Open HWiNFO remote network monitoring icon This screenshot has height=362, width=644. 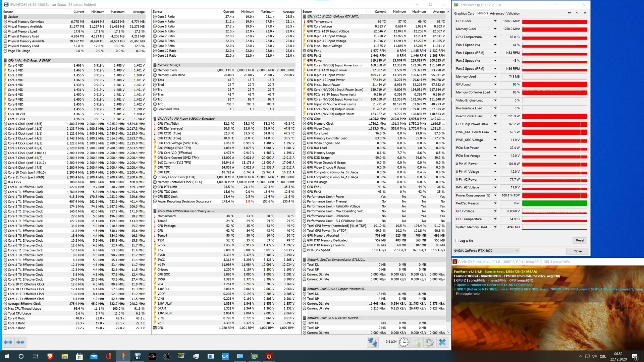tap(373, 342)
